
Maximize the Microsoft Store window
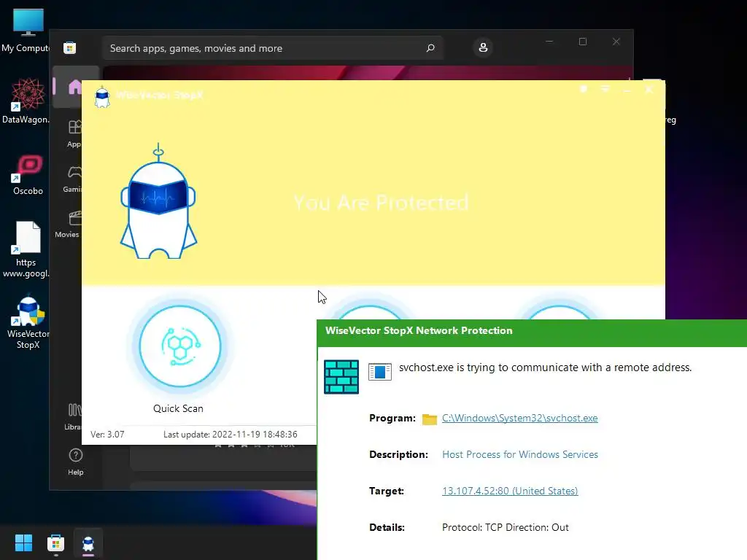pyautogui.click(x=583, y=42)
